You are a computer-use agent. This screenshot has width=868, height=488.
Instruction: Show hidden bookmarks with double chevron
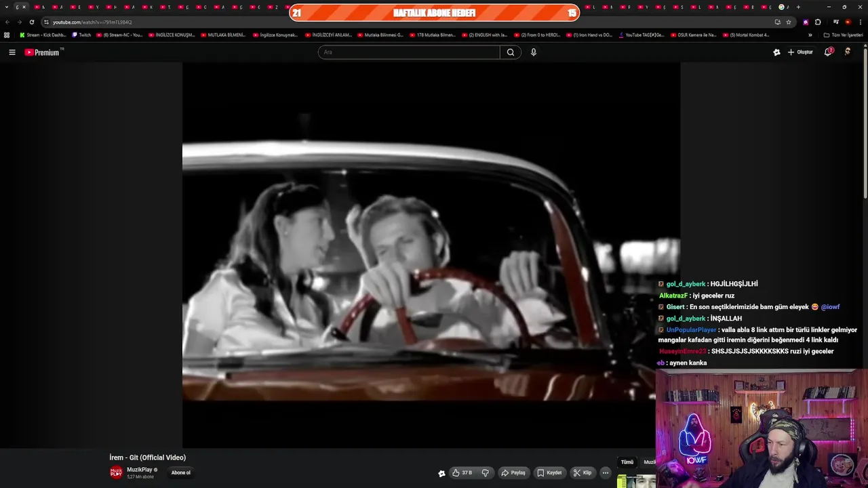(810, 35)
